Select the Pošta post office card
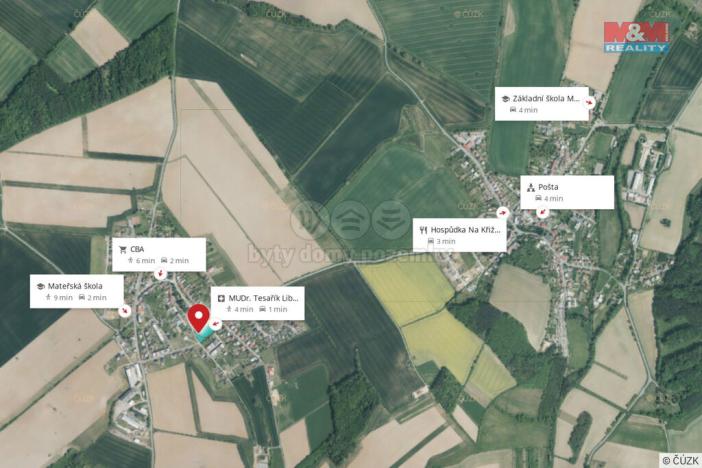 pyautogui.click(x=567, y=192)
